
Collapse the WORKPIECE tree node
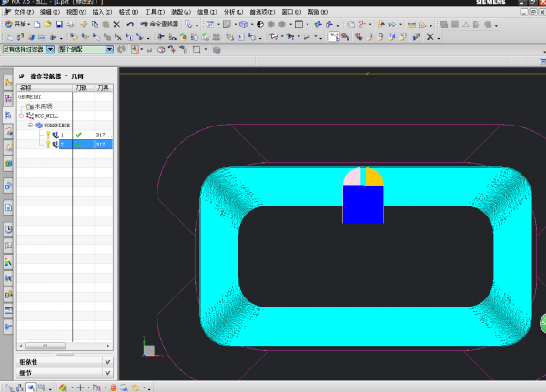(30, 125)
